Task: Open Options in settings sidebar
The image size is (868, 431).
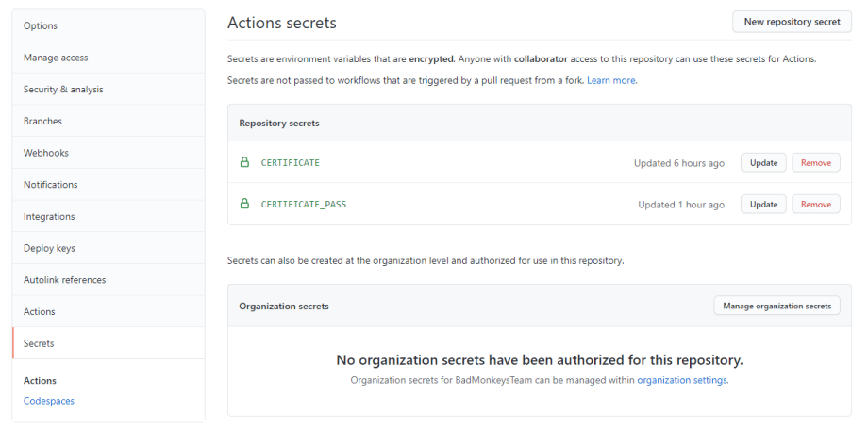Action: coord(40,25)
